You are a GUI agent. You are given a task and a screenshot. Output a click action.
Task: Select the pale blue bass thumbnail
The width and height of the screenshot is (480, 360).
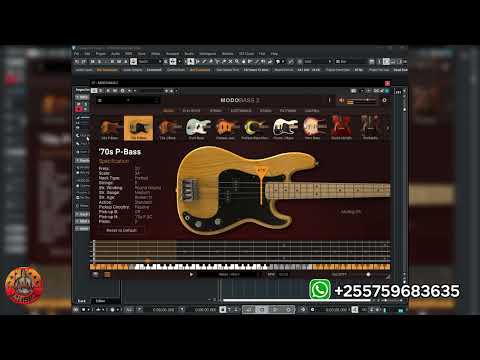coord(197,129)
